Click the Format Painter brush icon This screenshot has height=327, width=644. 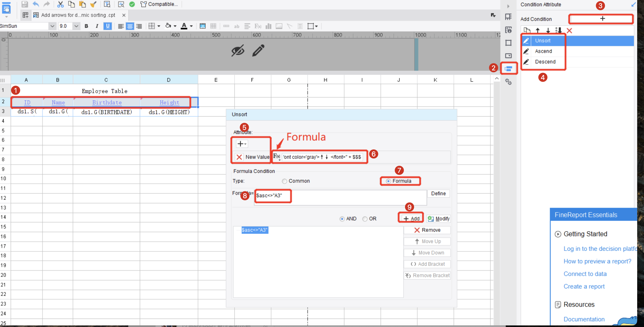(x=93, y=4)
